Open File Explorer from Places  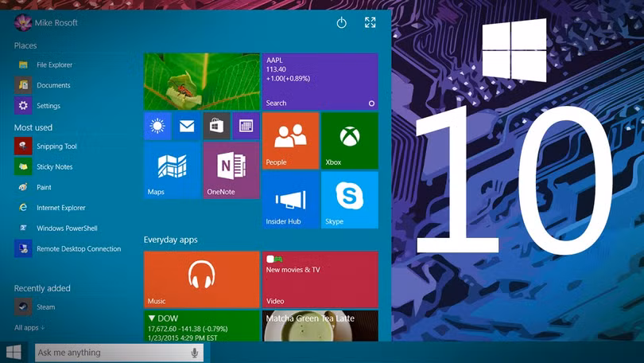click(45, 64)
